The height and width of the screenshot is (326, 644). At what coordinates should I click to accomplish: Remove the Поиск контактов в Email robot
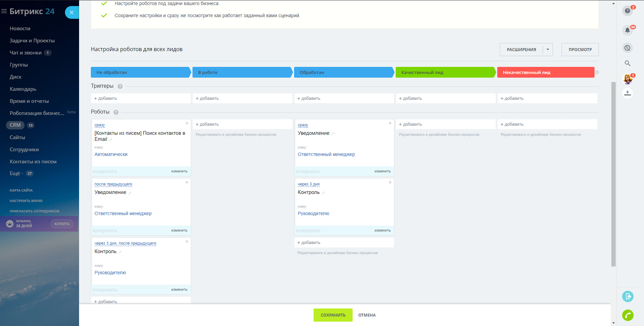click(187, 123)
